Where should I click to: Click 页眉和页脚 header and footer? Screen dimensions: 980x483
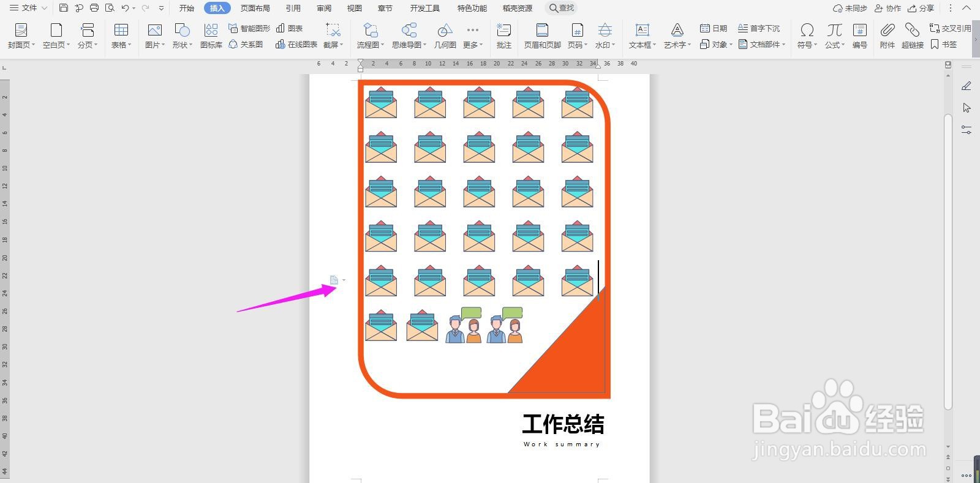[x=543, y=36]
